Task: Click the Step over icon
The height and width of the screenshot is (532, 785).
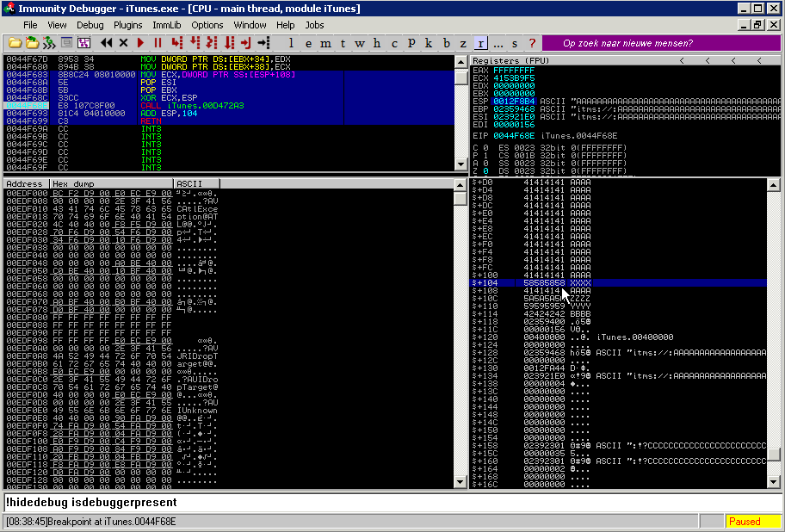Action: pos(195,43)
